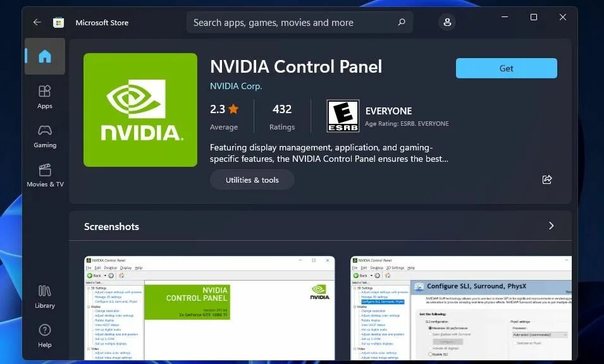Click the ESRB Everyone rating badge
This screenshot has width=604, height=364.
tap(343, 116)
